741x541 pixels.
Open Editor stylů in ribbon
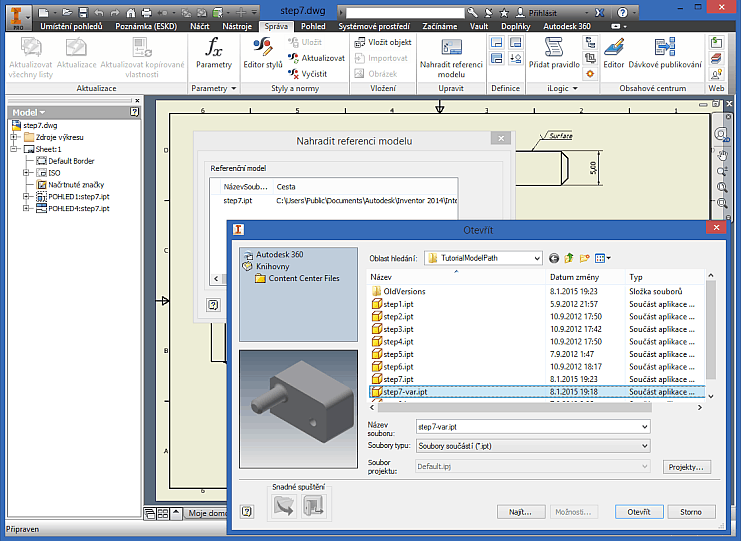point(263,53)
